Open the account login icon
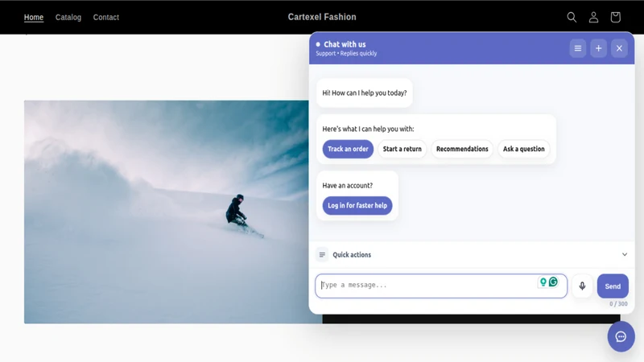 [593, 17]
